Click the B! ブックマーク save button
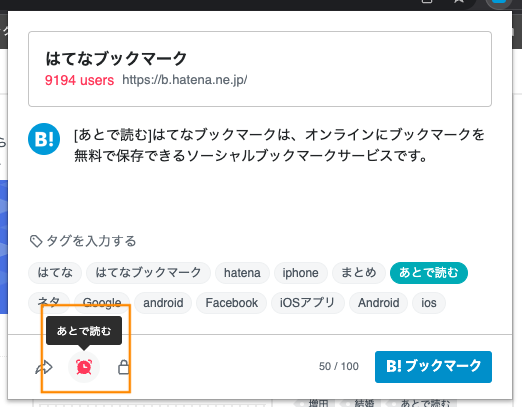The width and height of the screenshot is (522, 407). [433, 367]
